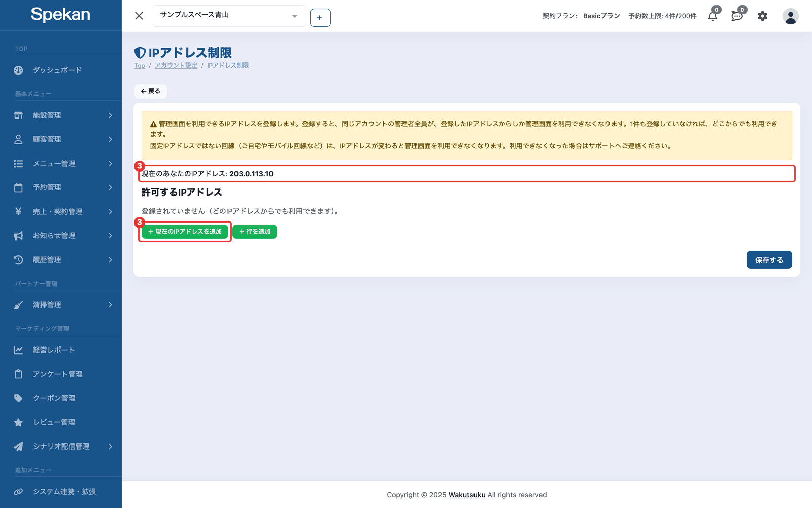This screenshot has height=508, width=812.
Task: Click the 行を追加 button
Action: click(255, 232)
